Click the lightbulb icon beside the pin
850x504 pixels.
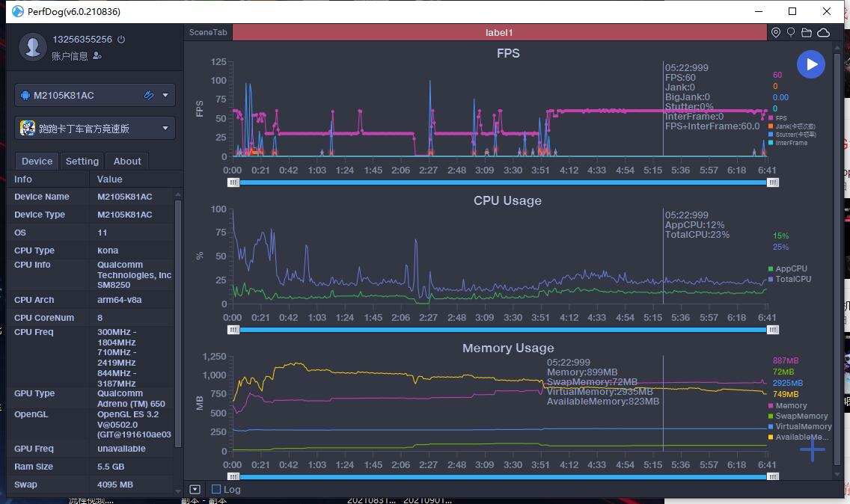pyautogui.click(x=791, y=32)
